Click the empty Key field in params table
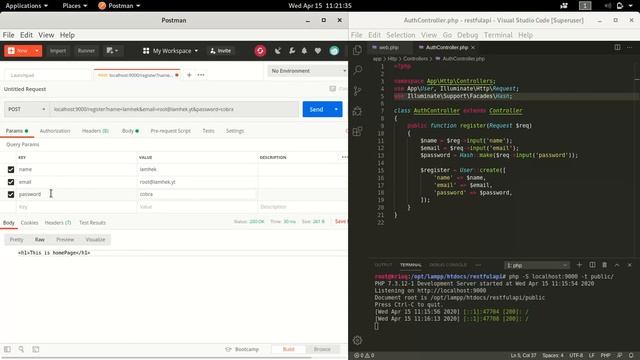Screen dimensions: 640x360 tap(76, 207)
